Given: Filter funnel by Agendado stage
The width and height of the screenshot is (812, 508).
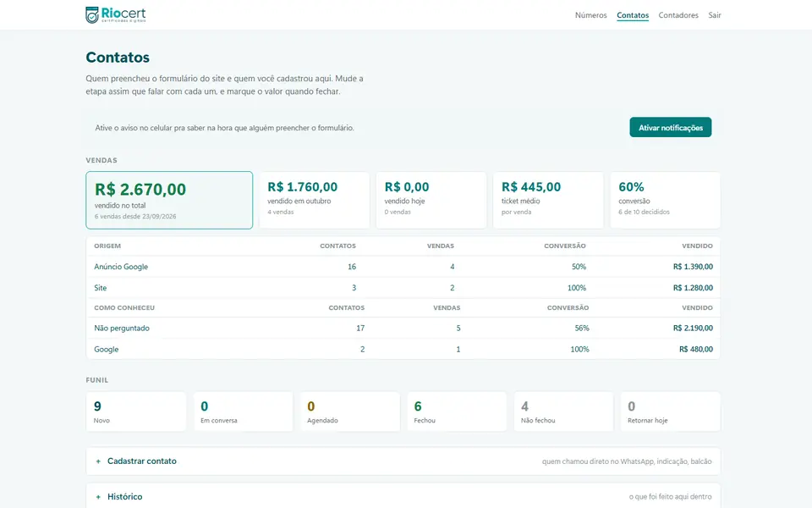Looking at the screenshot, I should pyautogui.click(x=350, y=411).
